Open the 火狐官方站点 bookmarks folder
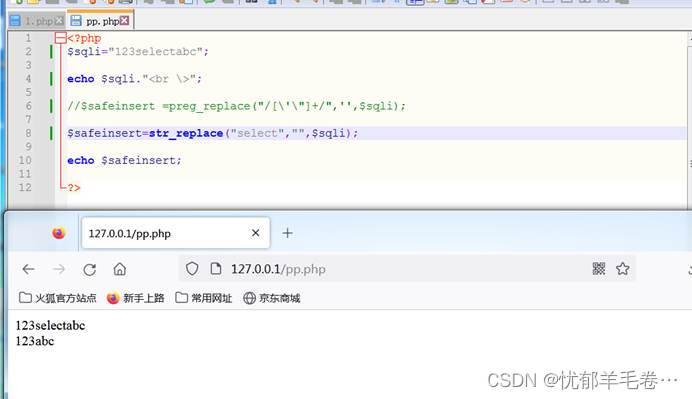 [x=57, y=298]
